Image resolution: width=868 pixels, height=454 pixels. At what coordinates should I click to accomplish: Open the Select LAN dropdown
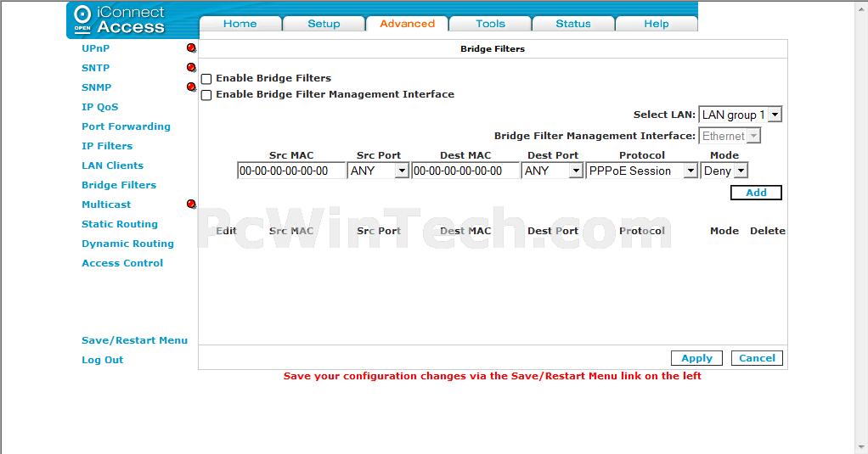740,115
